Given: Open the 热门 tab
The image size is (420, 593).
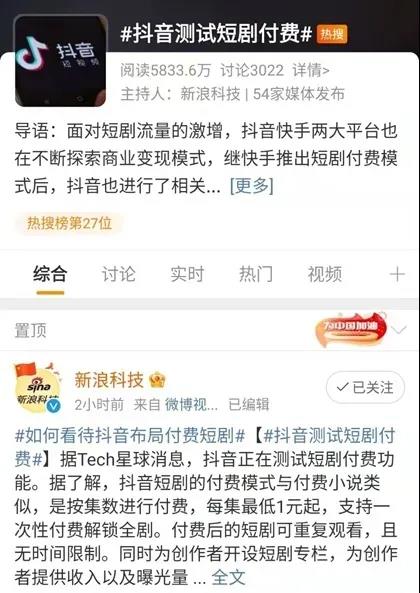Looking at the screenshot, I should click(256, 274).
